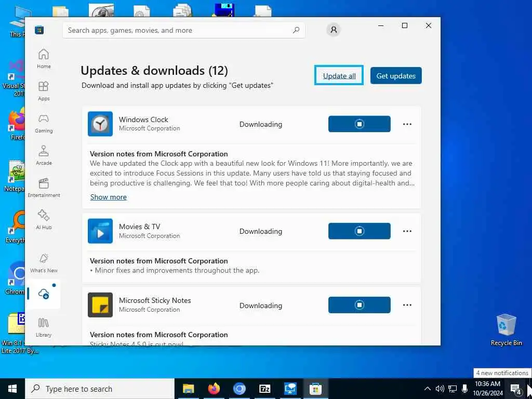Open the user profile account icon
Screen dimensions: 532x399
tap(334, 30)
